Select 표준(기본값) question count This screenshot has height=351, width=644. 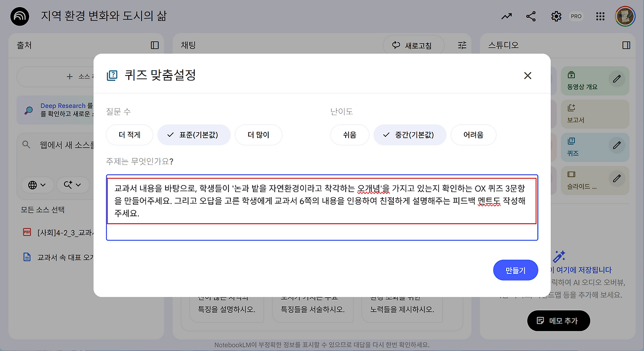pyautogui.click(x=194, y=135)
